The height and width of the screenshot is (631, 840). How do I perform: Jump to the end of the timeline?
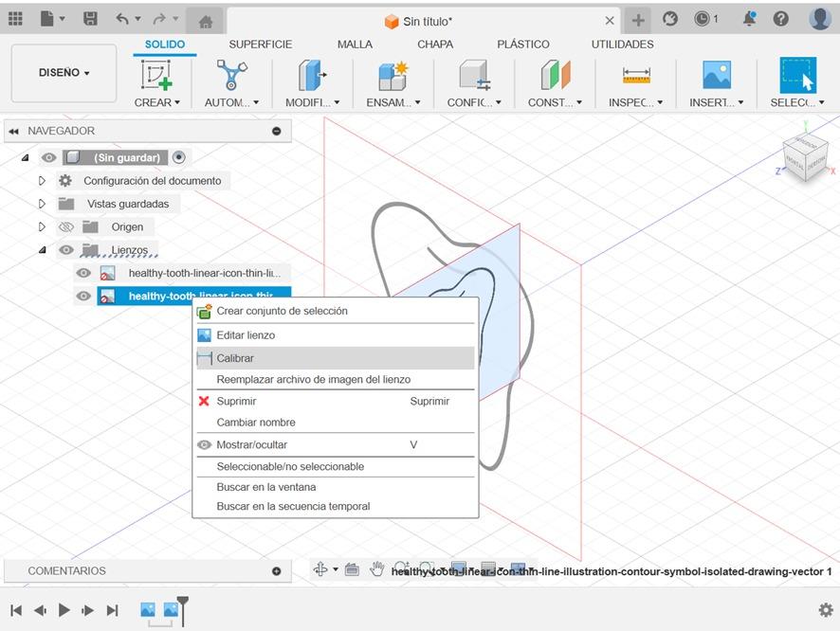coord(112,610)
